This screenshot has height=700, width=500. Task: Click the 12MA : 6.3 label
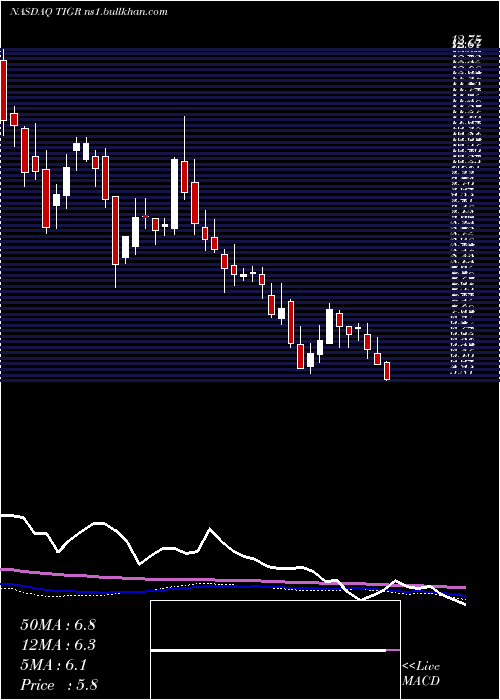58,645
